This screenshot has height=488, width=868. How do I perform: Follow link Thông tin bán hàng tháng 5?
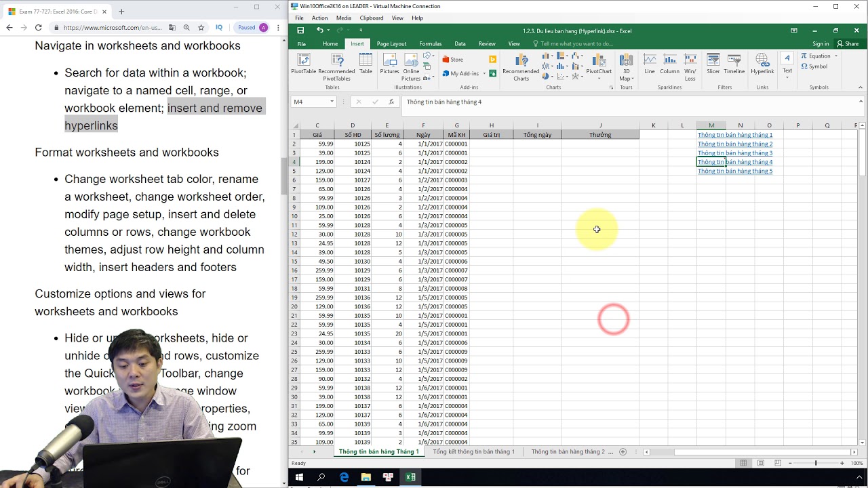click(x=735, y=171)
